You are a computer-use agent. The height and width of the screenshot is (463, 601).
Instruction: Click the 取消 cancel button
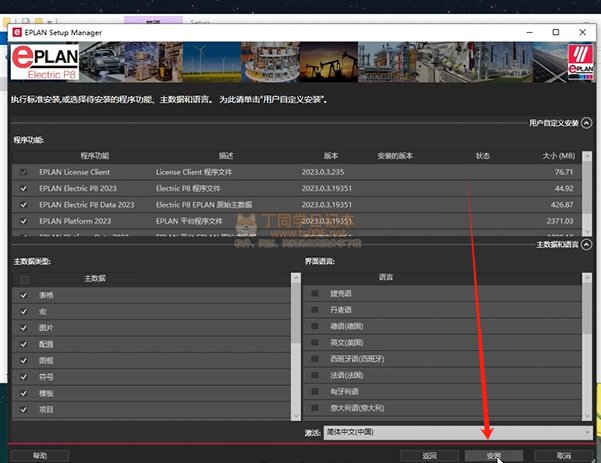coord(563,455)
